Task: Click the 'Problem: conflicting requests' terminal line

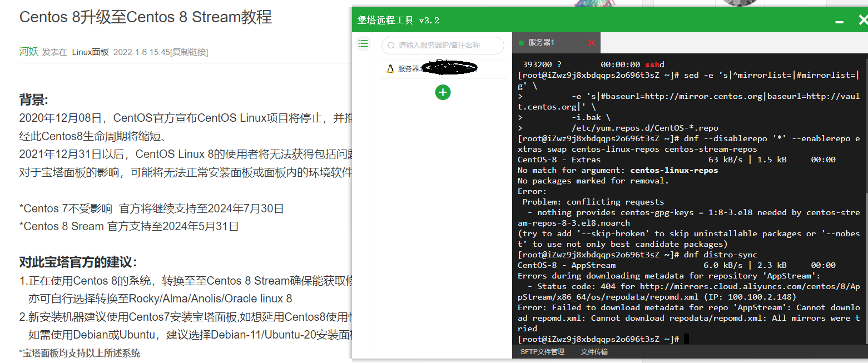Action: pos(593,202)
